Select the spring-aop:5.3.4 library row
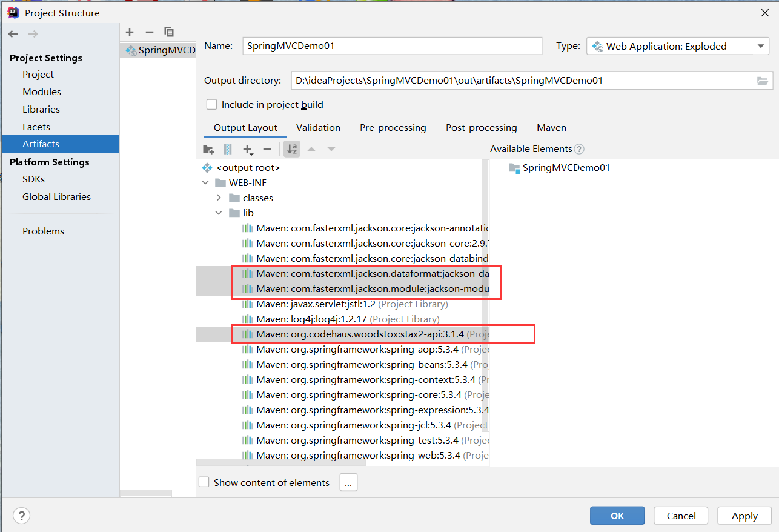 coord(366,350)
